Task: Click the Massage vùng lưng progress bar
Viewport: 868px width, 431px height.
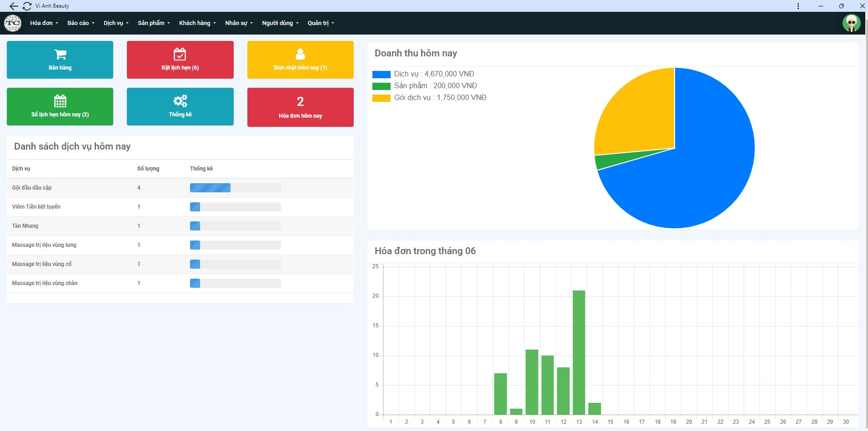Action: click(x=235, y=245)
